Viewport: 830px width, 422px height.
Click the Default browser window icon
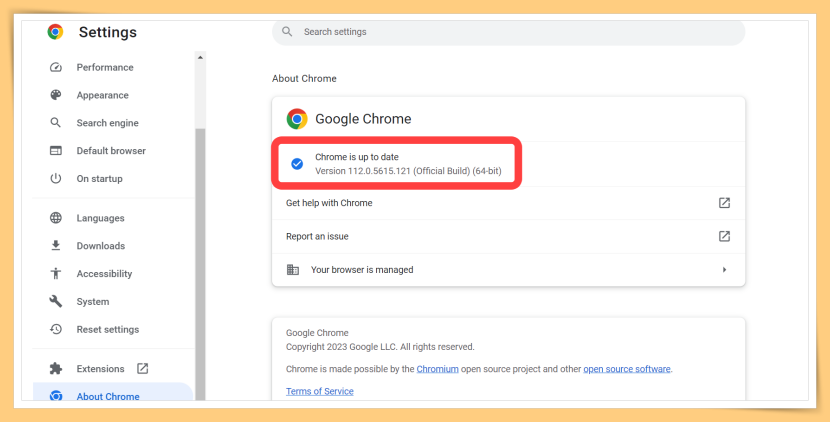pyautogui.click(x=56, y=151)
